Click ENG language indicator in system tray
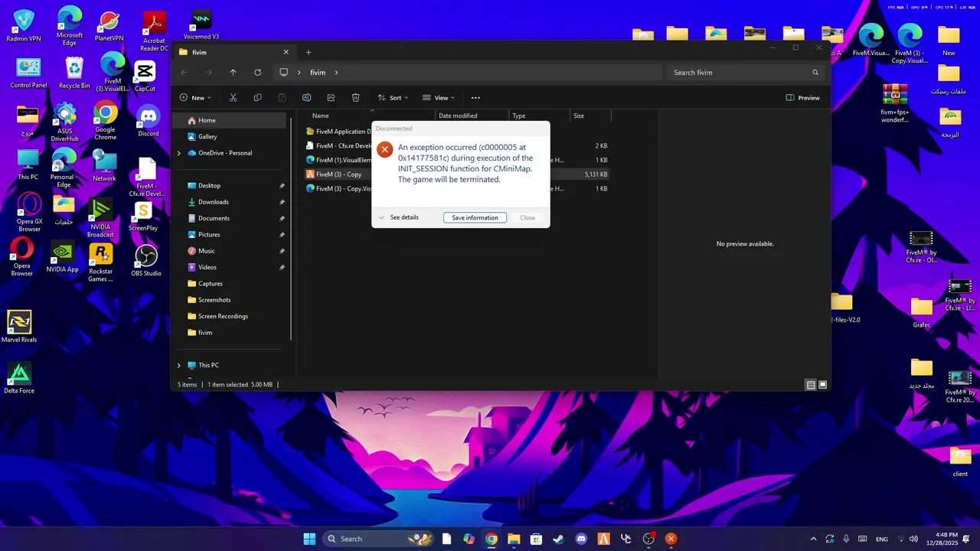980x551 pixels. [x=881, y=539]
